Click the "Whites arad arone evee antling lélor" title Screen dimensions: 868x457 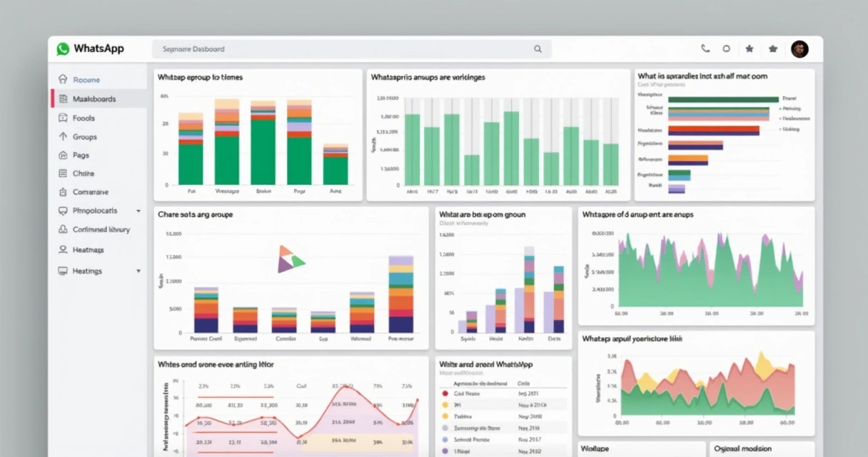pos(216,364)
